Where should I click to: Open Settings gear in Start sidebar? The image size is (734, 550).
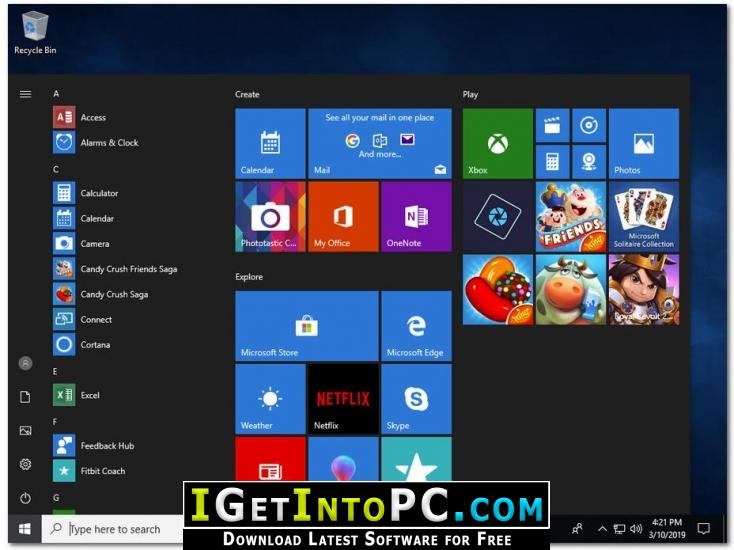[x=25, y=464]
